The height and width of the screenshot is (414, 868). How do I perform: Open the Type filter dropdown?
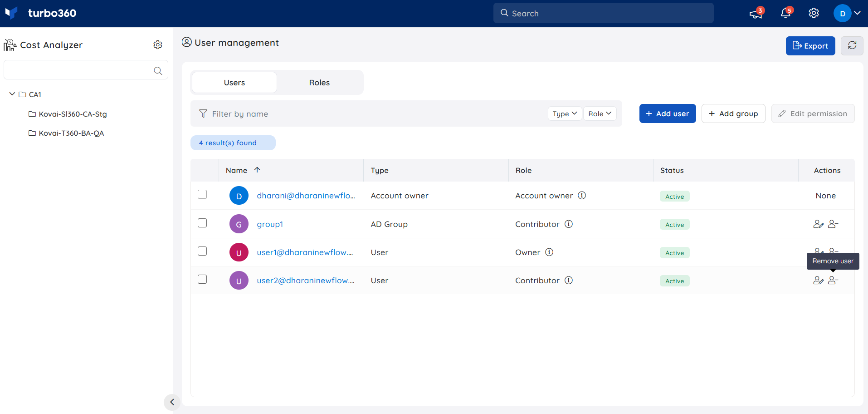(565, 113)
